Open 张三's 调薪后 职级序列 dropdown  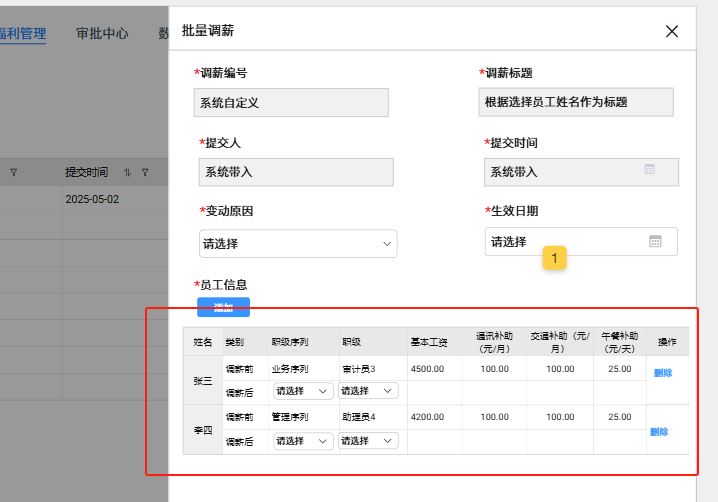(x=303, y=391)
